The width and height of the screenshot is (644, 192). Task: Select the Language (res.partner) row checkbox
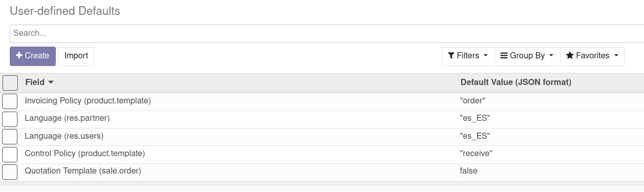(10, 119)
